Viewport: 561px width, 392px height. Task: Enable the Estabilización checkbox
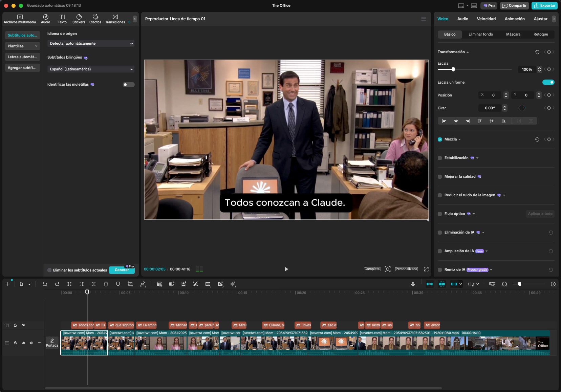coord(440,158)
